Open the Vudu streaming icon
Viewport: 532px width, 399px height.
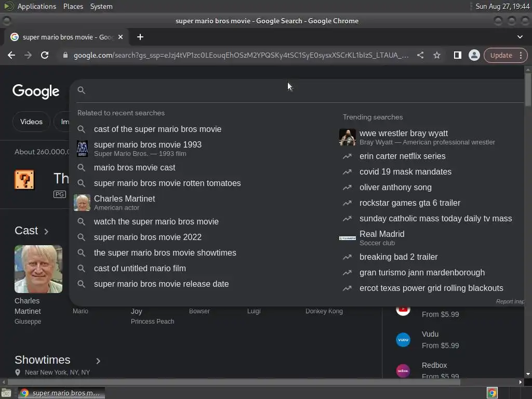tap(403, 340)
